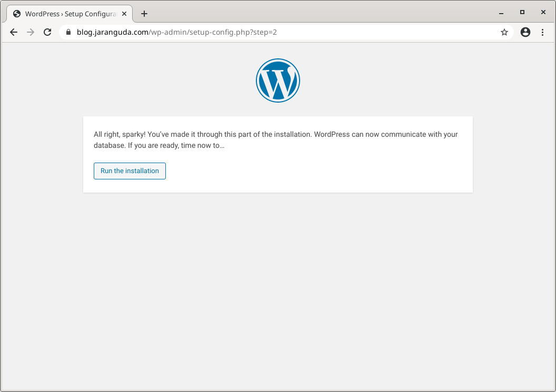Click the Run the installation button
This screenshot has height=392, width=556.
click(x=130, y=170)
